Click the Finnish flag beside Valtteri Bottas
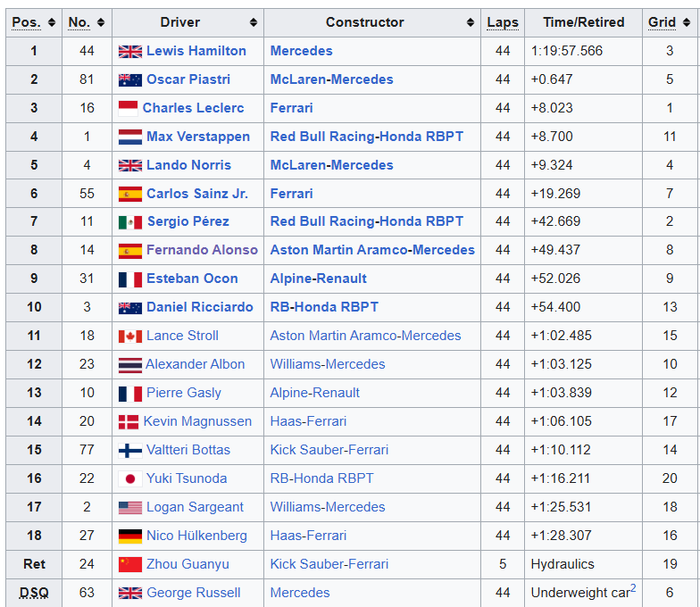 (130, 450)
